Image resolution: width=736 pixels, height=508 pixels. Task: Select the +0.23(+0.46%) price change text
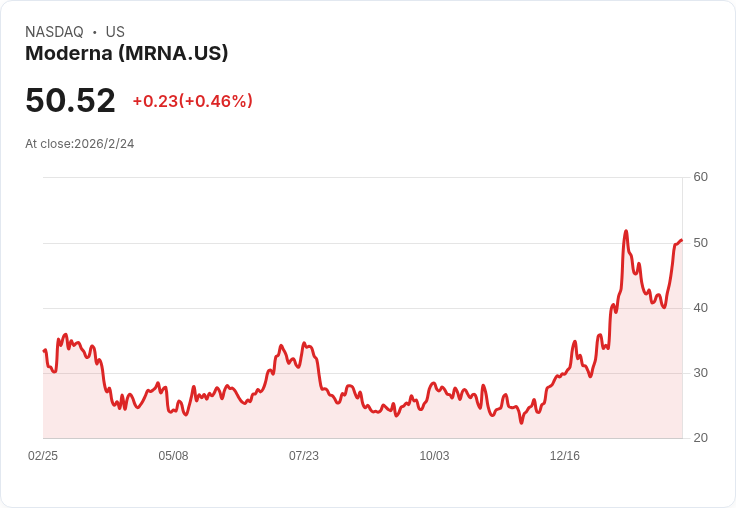[192, 101]
